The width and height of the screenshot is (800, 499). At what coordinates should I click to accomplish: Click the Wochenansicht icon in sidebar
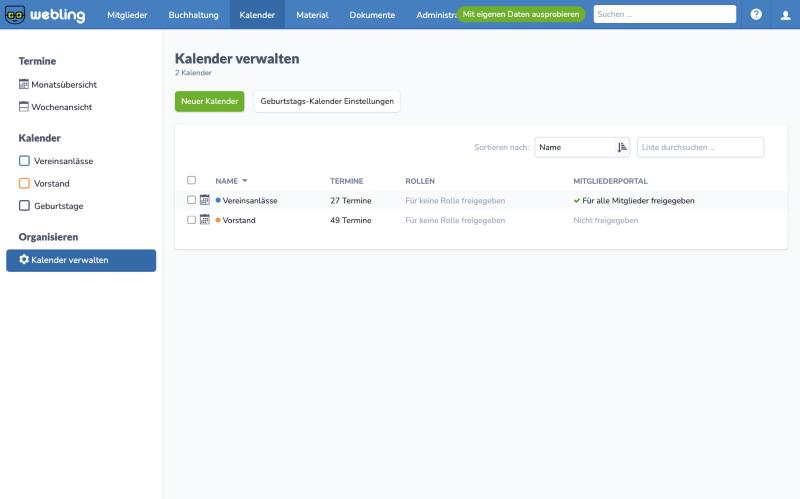23,107
